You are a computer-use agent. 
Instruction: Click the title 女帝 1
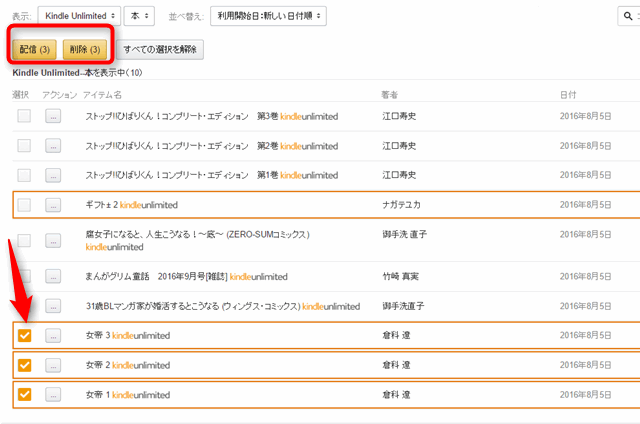98,395
